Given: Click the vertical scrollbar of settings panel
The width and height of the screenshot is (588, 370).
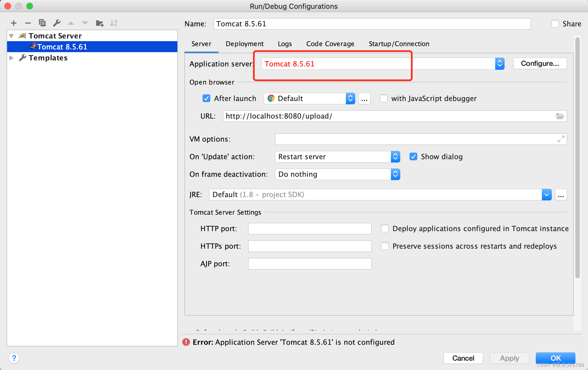Looking at the screenshot, I should (577, 158).
